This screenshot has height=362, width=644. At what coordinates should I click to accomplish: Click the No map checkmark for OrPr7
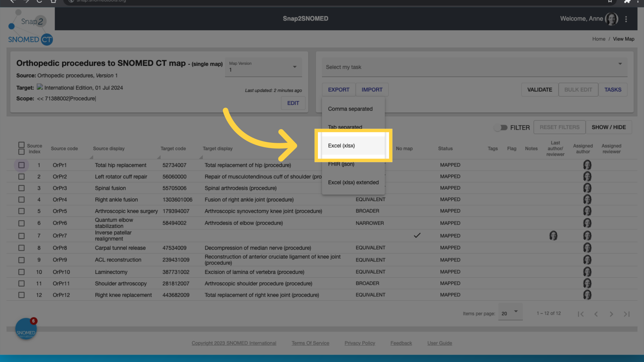point(417,235)
